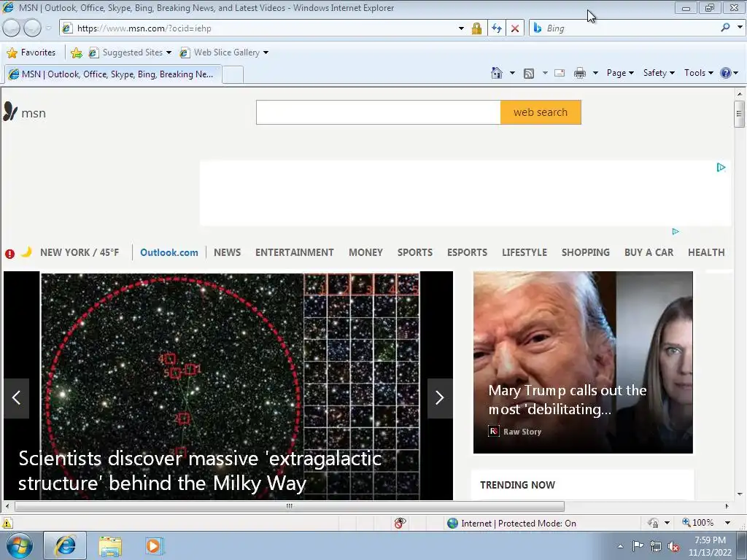Click the RSS feeds icon
This screenshot has height=560, width=747.
[x=528, y=74]
